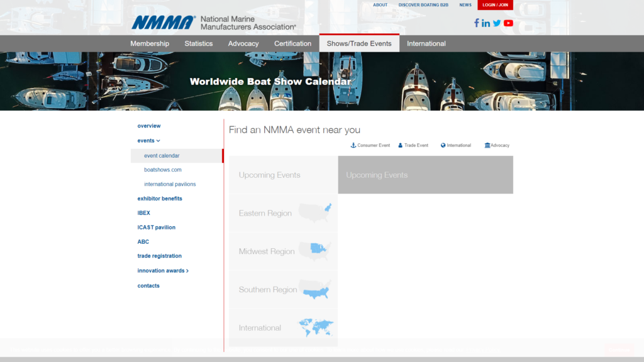644x362 pixels.
Task: Select the Shows/Trade Events tab
Action: pyautogui.click(x=359, y=43)
